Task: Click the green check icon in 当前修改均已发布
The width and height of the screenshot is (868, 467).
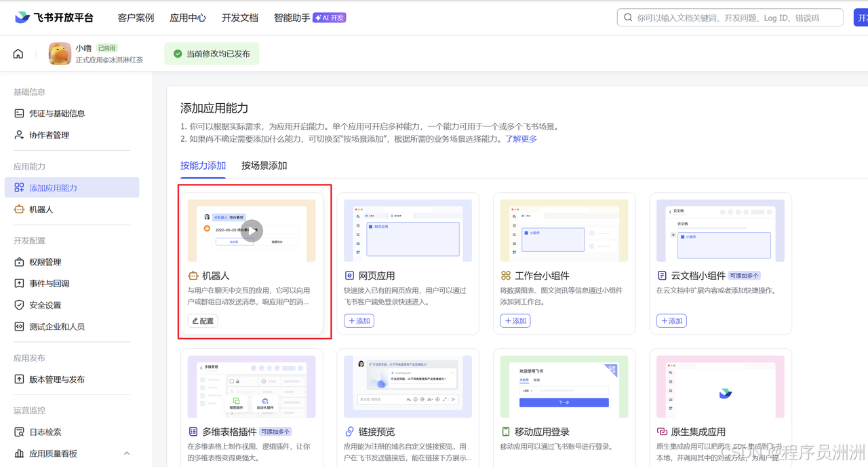Action: pyautogui.click(x=178, y=54)
